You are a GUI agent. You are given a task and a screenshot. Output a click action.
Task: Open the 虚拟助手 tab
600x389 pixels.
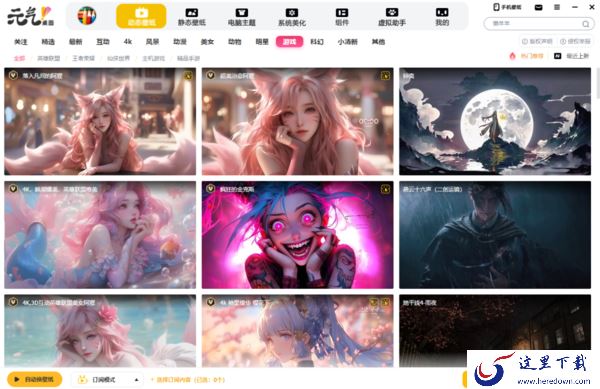(392, 17)
